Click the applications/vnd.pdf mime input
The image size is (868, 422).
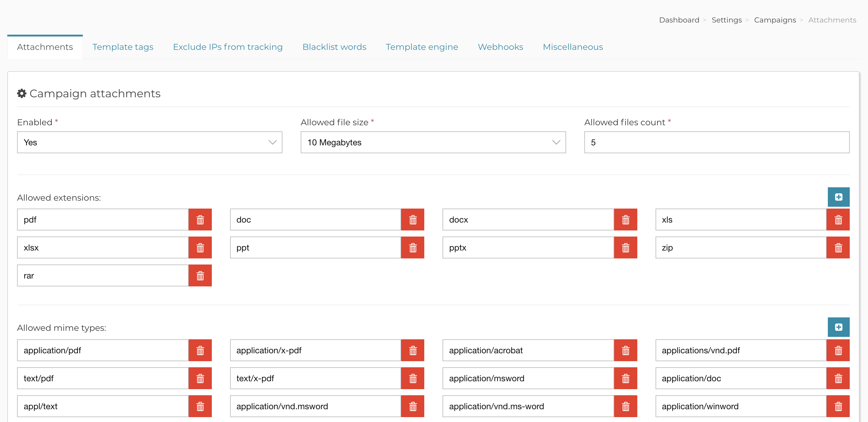[x=741, y=350]
